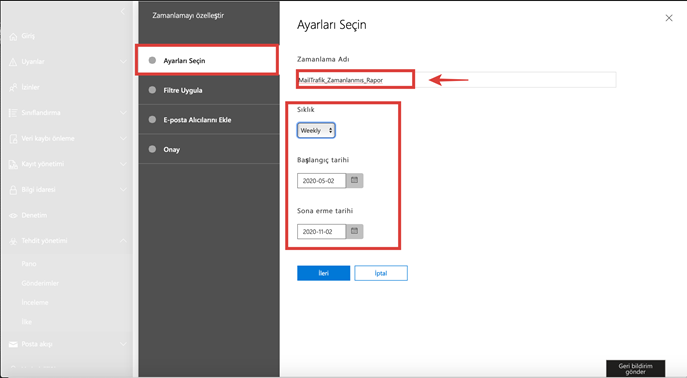The image size is (687, 378).
Task: Expand the Veri kaybı önleme chevron
Action: pos(123,138)
